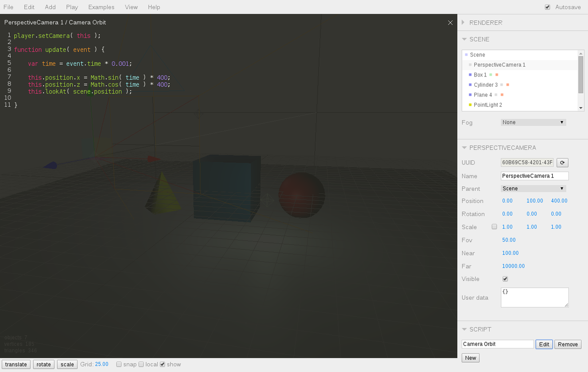Select the red sphere in the viewport
Screen dimensions: 588x372
pos(301,195)
